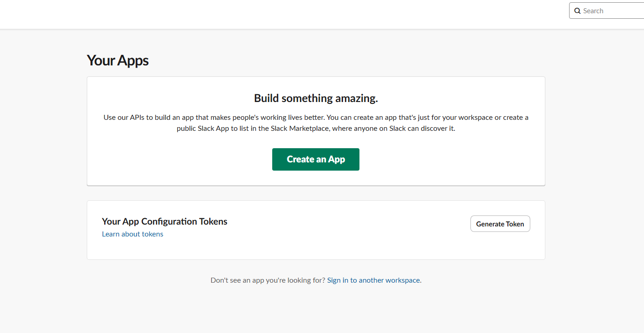
Task: Click the Build something amazing heading
Action: click(x=316, y=98)
